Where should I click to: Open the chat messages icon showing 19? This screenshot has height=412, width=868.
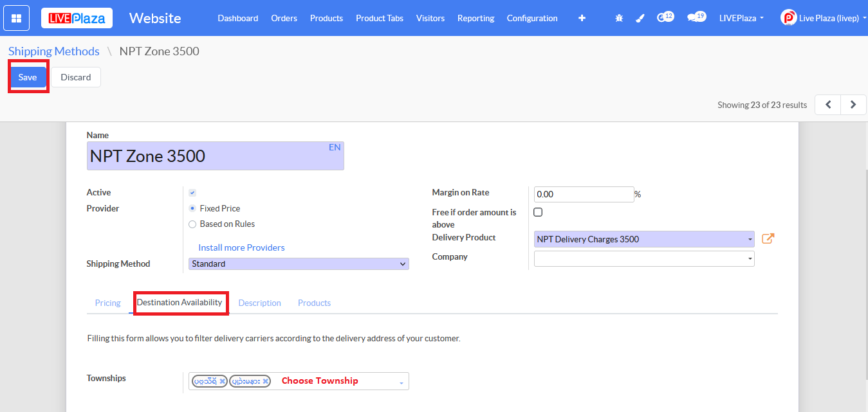point(696,17)
